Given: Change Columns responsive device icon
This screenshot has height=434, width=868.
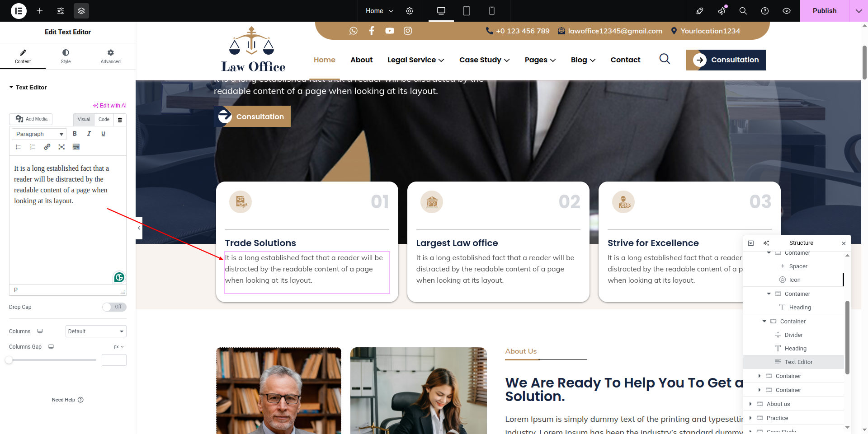Looking at the screenshot, I should click(40, 331).
